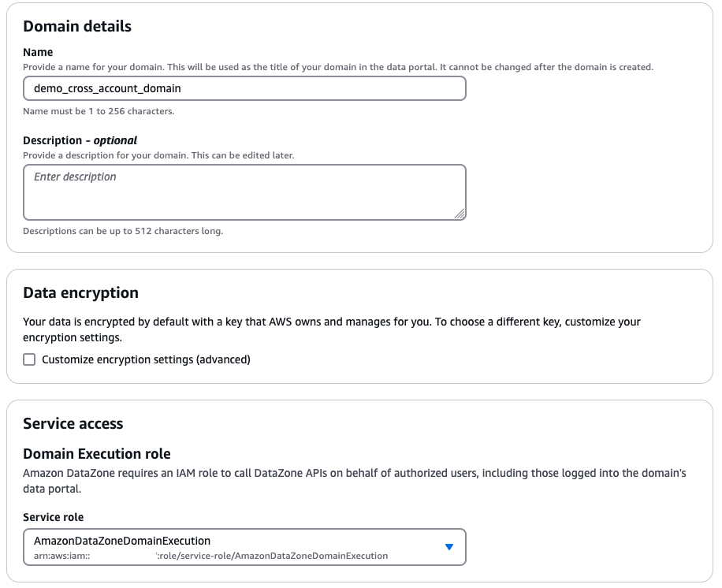
Task: Click the 'Name must be 1 to 256 characters' hint
Action: (99, 111)
